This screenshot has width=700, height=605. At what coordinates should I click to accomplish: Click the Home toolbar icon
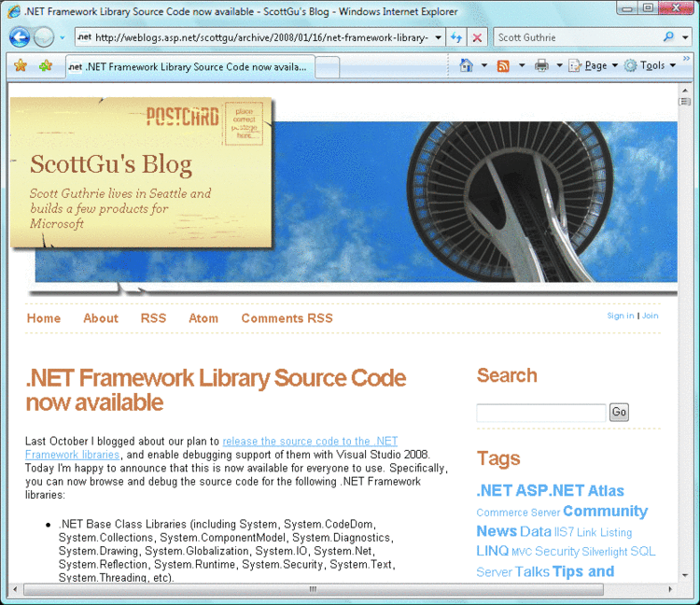[466, 65]
